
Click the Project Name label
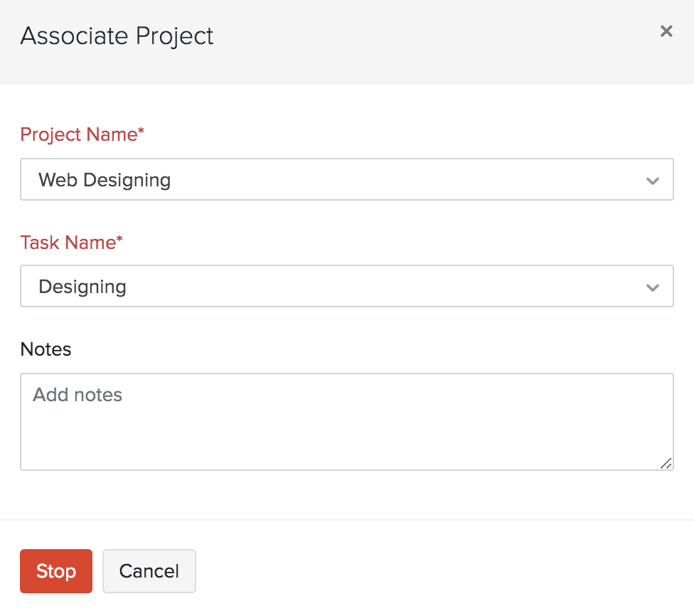[82, 134]
